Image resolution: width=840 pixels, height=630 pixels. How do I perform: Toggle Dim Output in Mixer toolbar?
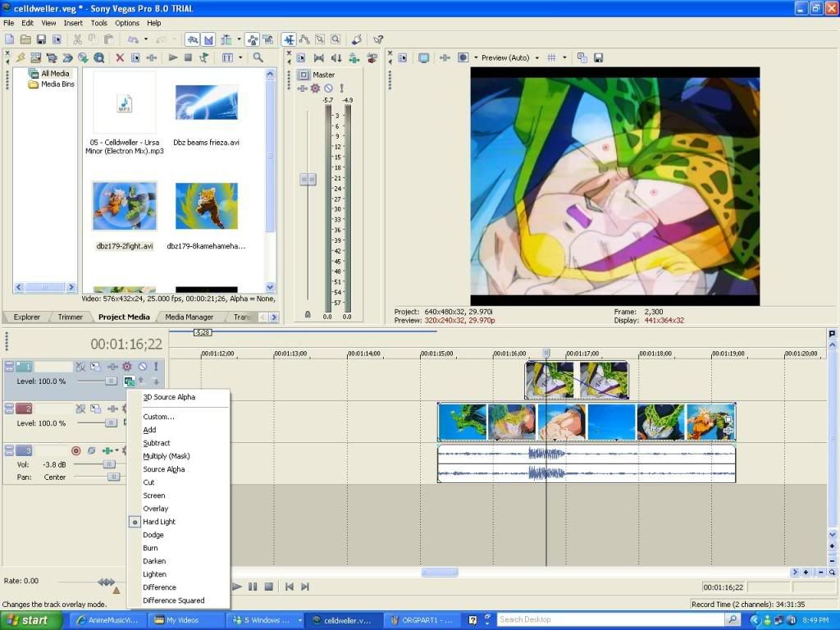point(336,57)
